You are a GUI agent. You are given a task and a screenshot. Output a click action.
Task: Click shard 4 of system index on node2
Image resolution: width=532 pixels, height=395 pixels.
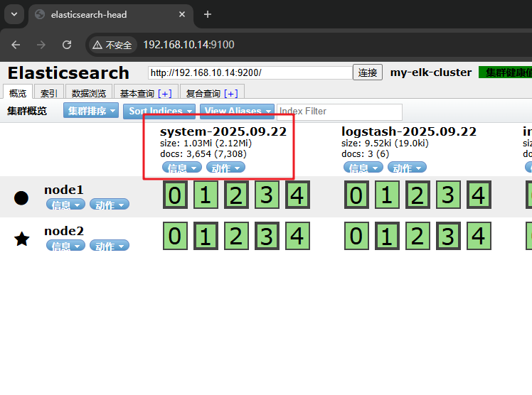[x=297, y=236]
